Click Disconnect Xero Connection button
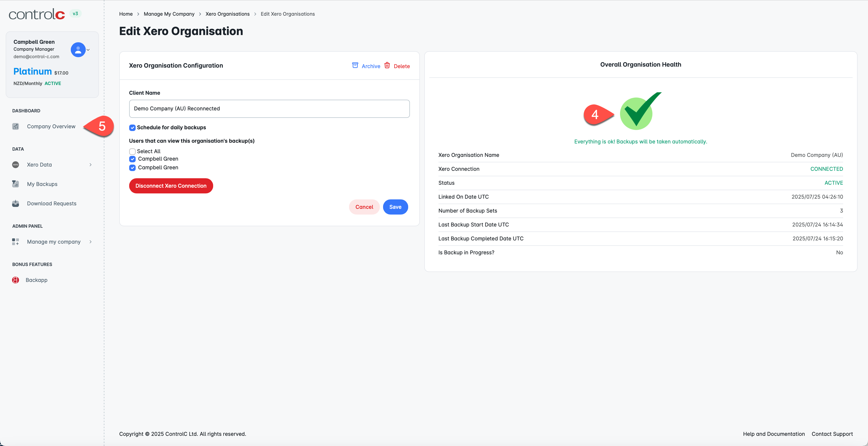The height and width of the screenshot is (446, 868). pos(171,186)
